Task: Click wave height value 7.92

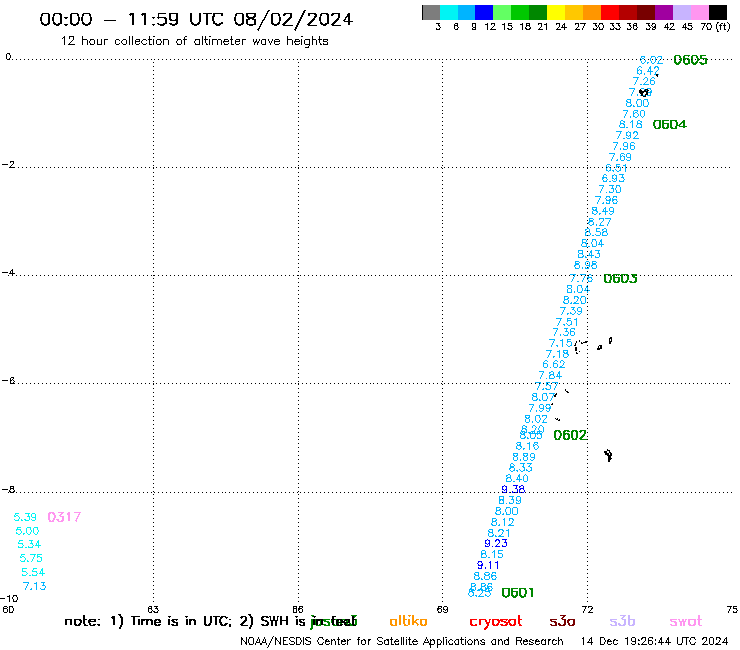Action: 627,135
